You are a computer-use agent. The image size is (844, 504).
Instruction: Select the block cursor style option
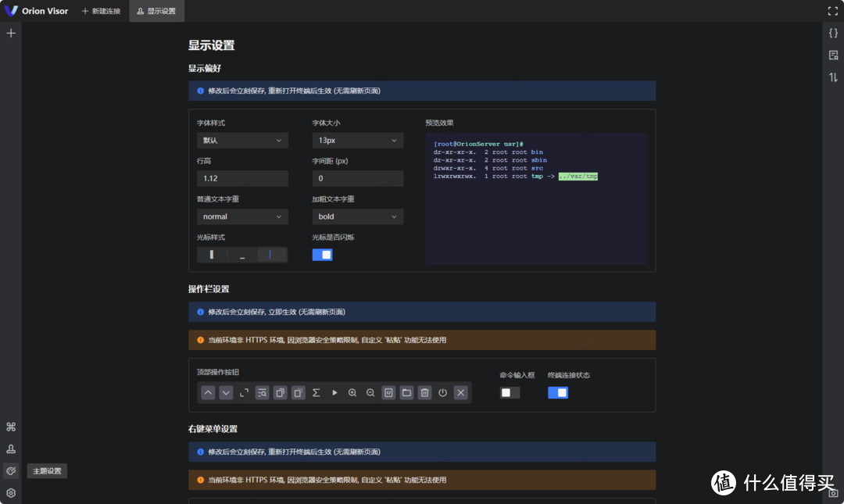[x=211, y=254]
